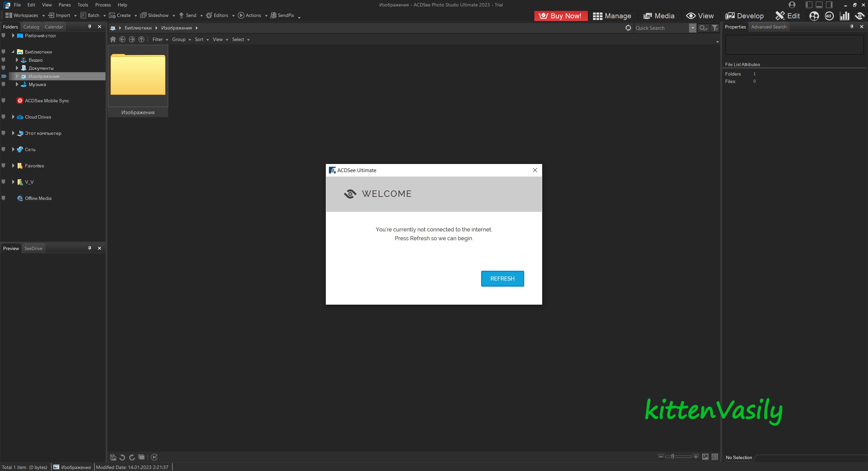Switch to the Catalog tab

[31, 27]
